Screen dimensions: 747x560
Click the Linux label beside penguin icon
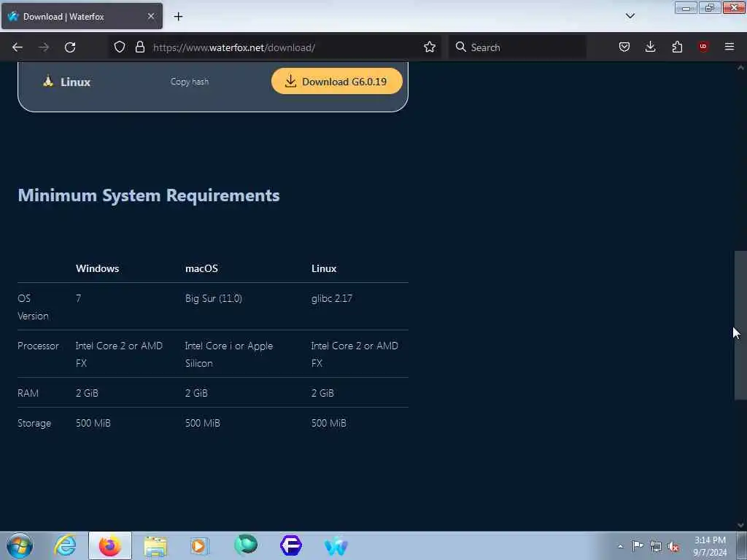(x=75, y=82)
